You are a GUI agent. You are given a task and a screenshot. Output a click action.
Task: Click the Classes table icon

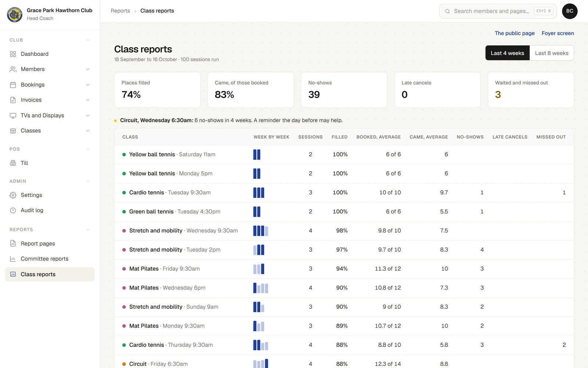click(x=13, y=131)
